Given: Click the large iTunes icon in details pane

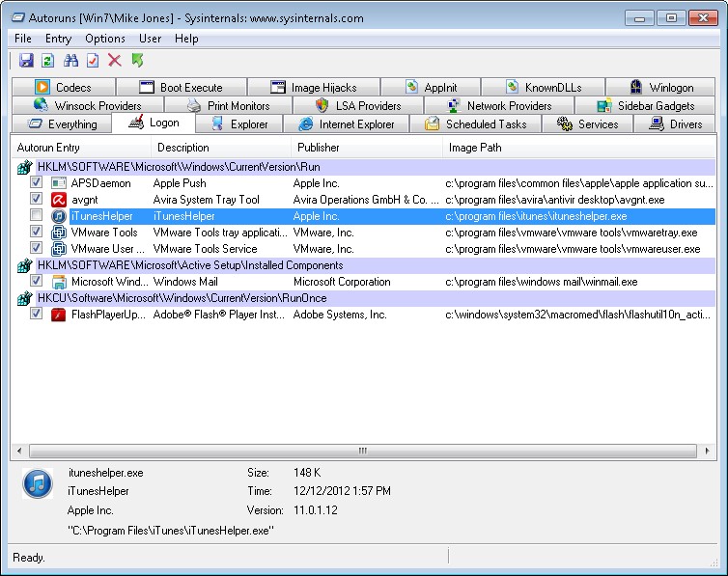Looking at the screenshot, I should click(x=38, y=483).
